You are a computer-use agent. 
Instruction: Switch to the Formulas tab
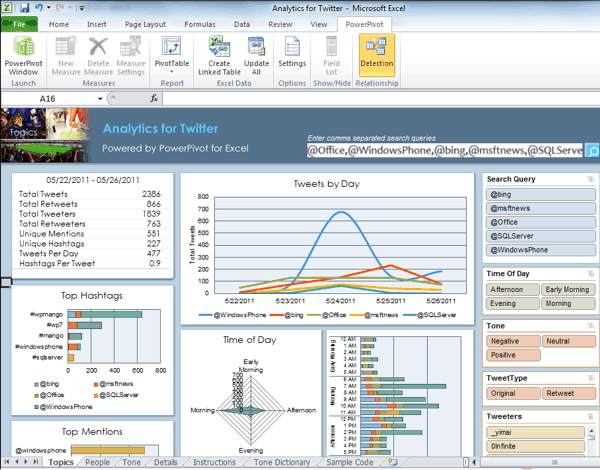tap(200, 24)
